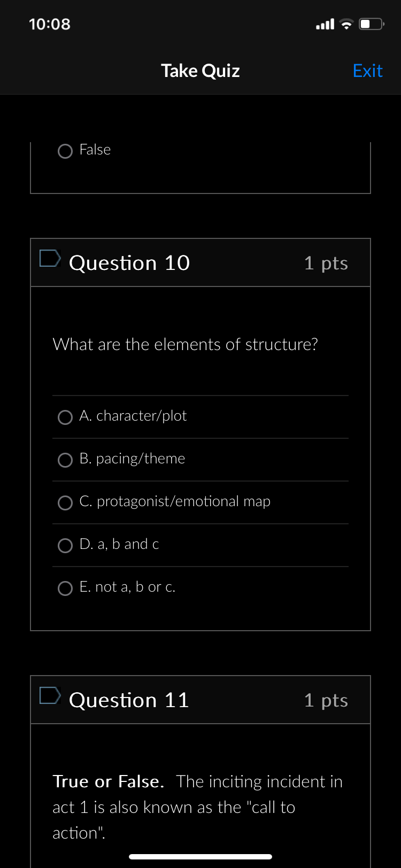Click the 1 pts label on Question 10

point(326,262)
